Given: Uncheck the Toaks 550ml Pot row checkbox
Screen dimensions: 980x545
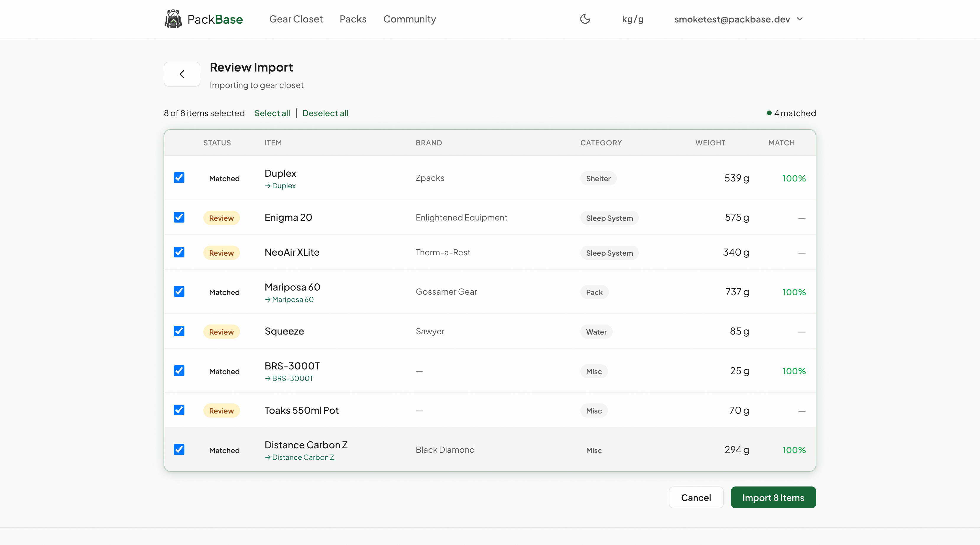Looking at the screenshot, I should (x=179, y=410).
